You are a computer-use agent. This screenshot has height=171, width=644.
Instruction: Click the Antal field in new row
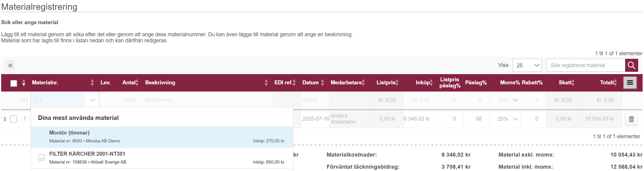(128, 100)
